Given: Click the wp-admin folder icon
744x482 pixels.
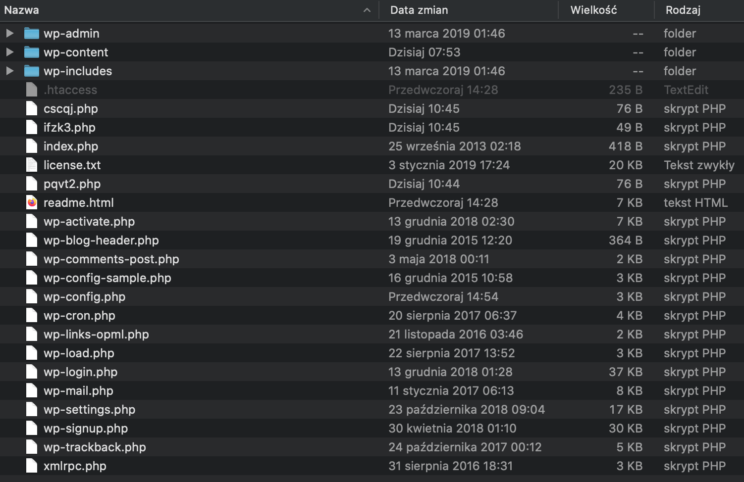Looking at the screenshot, I should click(x=31, y=33).
